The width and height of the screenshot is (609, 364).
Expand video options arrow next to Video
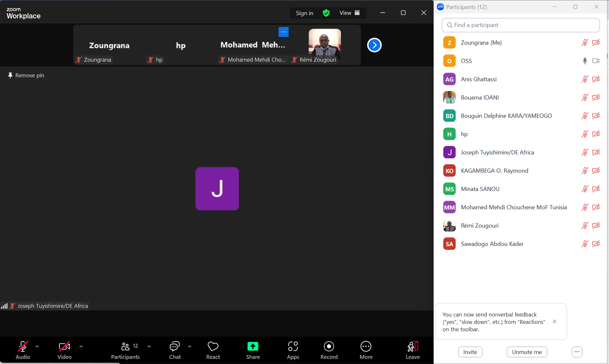pyautogui.click(x=81, y=347)
